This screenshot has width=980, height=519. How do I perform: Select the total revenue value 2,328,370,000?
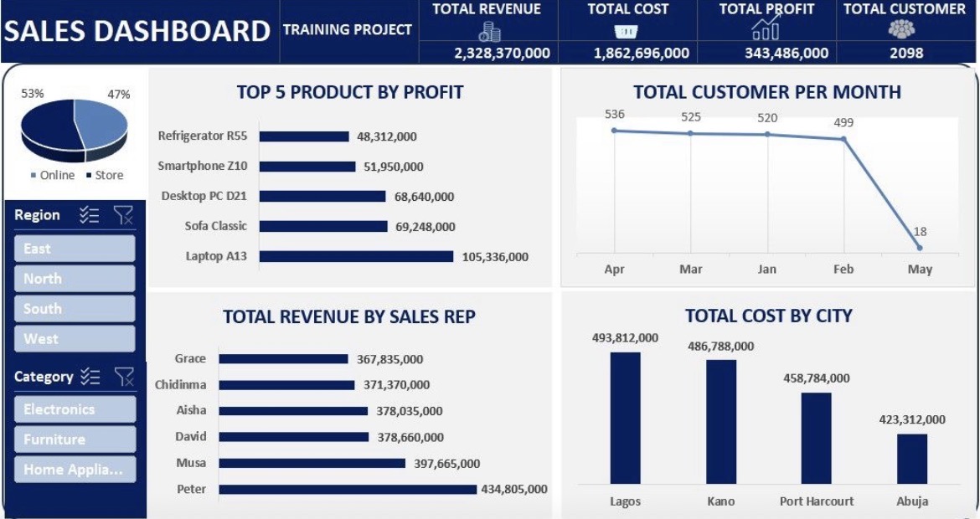pyautogui.click(x=503, y=53)
